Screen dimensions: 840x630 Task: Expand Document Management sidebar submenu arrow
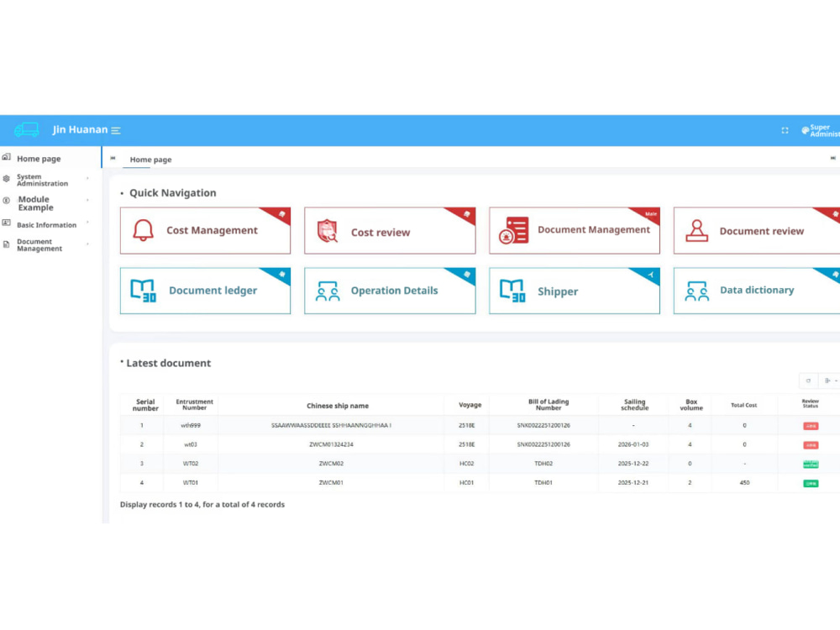click(87, 244)
